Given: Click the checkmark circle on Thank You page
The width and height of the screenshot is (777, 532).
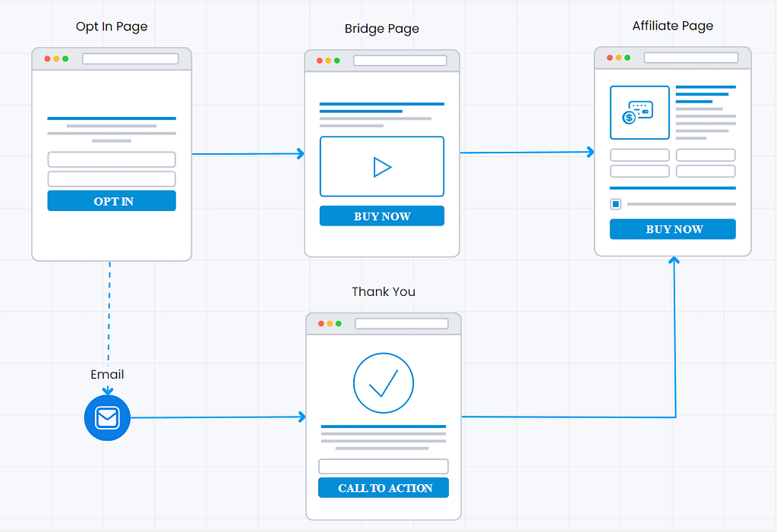Looking at the screenshot, I should pyautogui.click(x=383, y=383).
